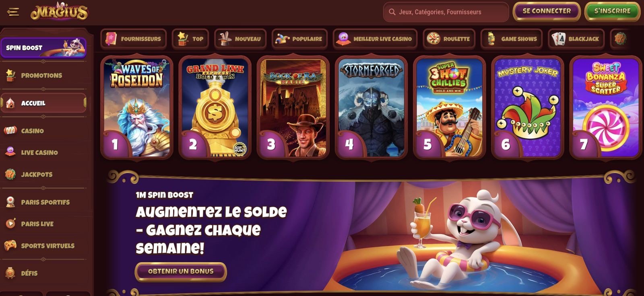Click the S'inscrire button
This screenshot has height=296, width=644.
coord(612,11)
